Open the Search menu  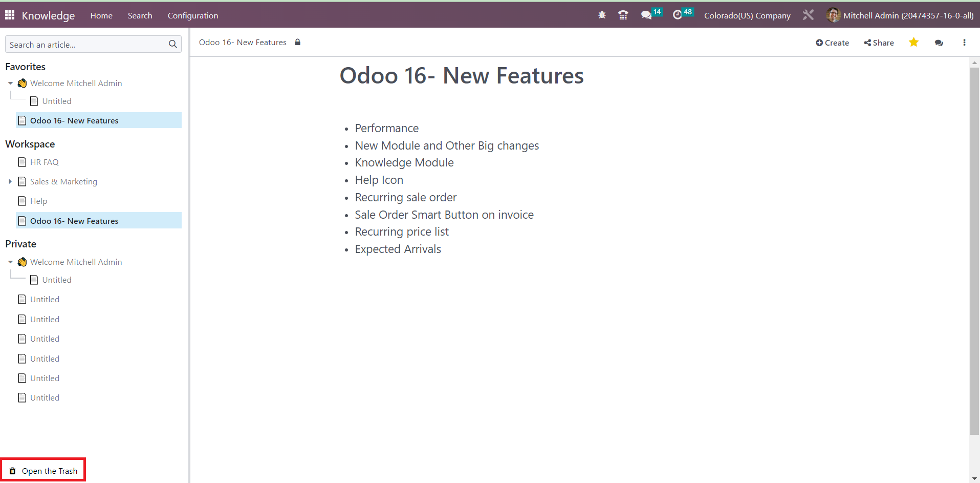click(140, 15)
